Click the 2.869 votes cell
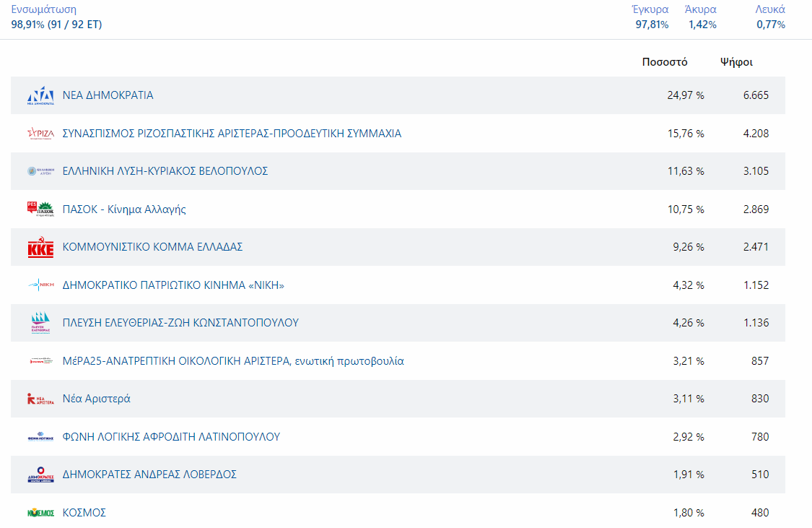Screen dimensions: 812x528 point(756,209)
